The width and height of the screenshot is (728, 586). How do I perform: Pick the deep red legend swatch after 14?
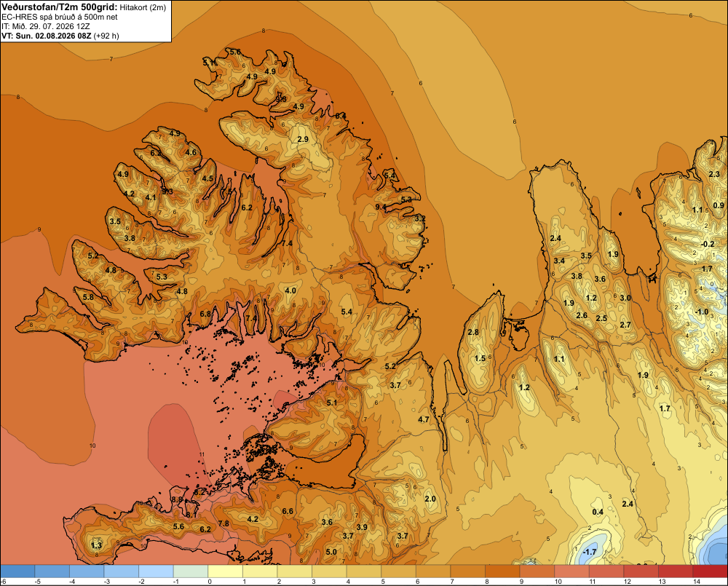pos(710,571)
